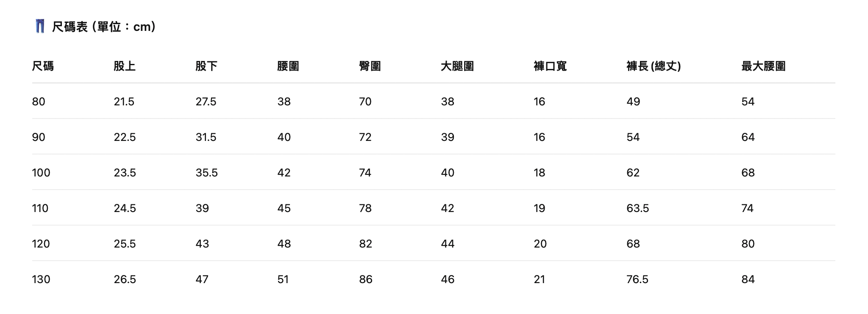The height and width of the screenshot is (314, 868).
Task: Select the 86 hip value cell
Action: coord(366,279)
